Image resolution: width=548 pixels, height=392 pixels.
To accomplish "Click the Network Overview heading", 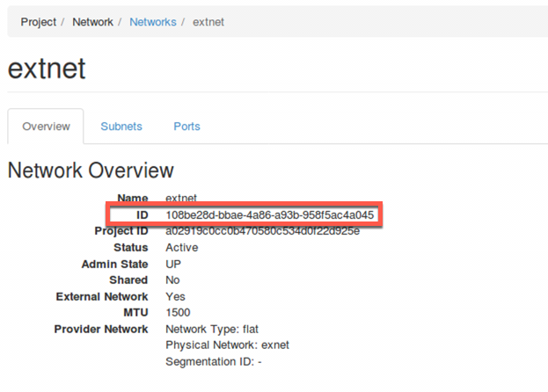I will [91, 171].
